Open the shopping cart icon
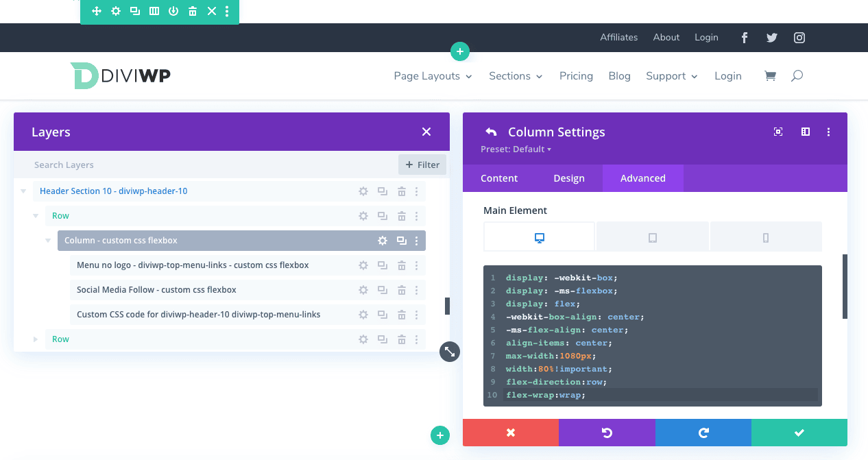The image size is (868, 460). coord(770,76)
